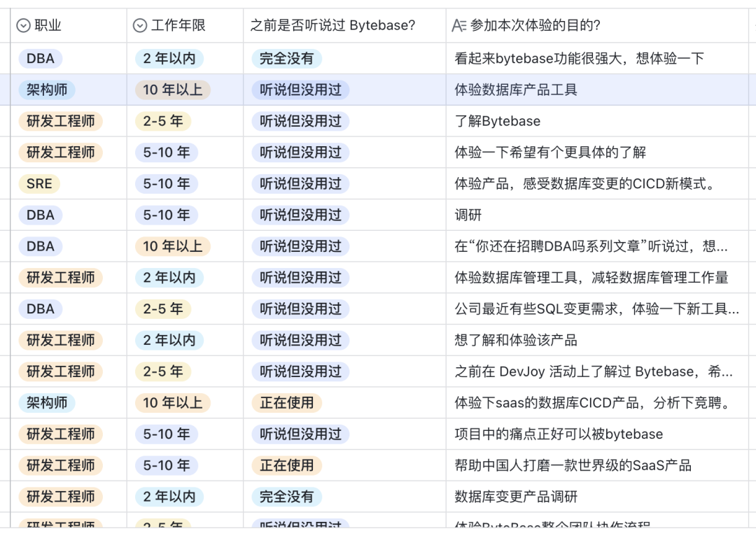Screen dimensions: 756x538
Task: Click 10 年以上 tag in 你还在招聘DBA row
Action: coord(173,246)
